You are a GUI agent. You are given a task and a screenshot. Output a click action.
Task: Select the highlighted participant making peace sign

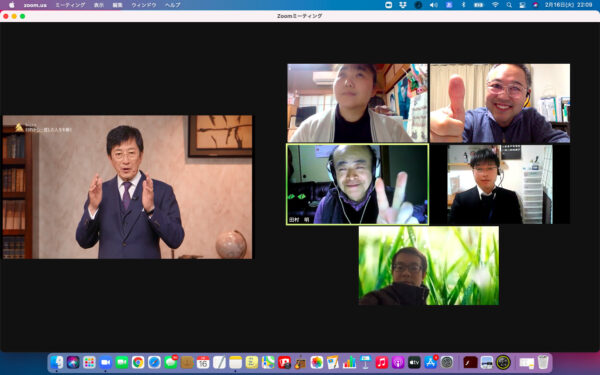click(x=357, y=184)
